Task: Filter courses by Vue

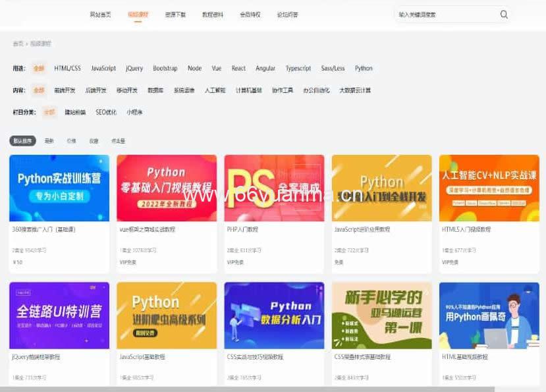Action: tap(216, 68)
